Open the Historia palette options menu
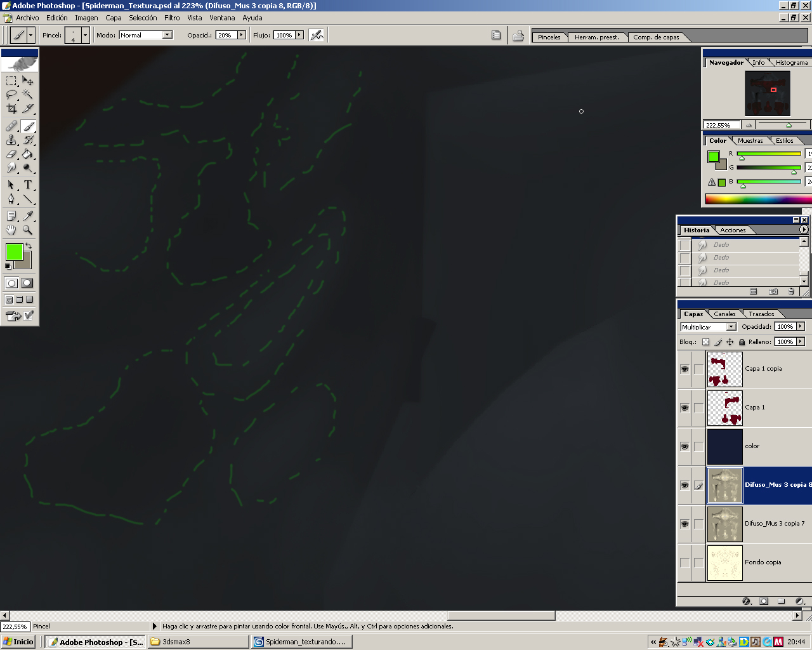The height and width of the screenshot is (650, 812). 804,230
